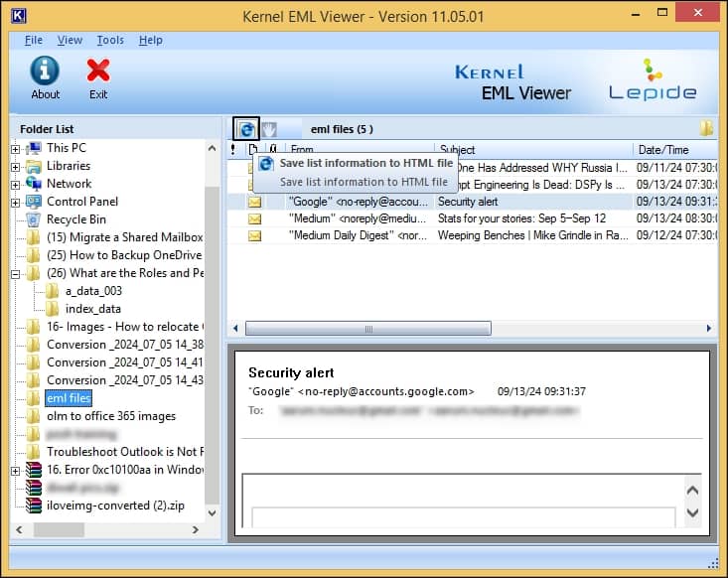
Task: Save list information to HTML toolbar icon
Action: [246, 129]
